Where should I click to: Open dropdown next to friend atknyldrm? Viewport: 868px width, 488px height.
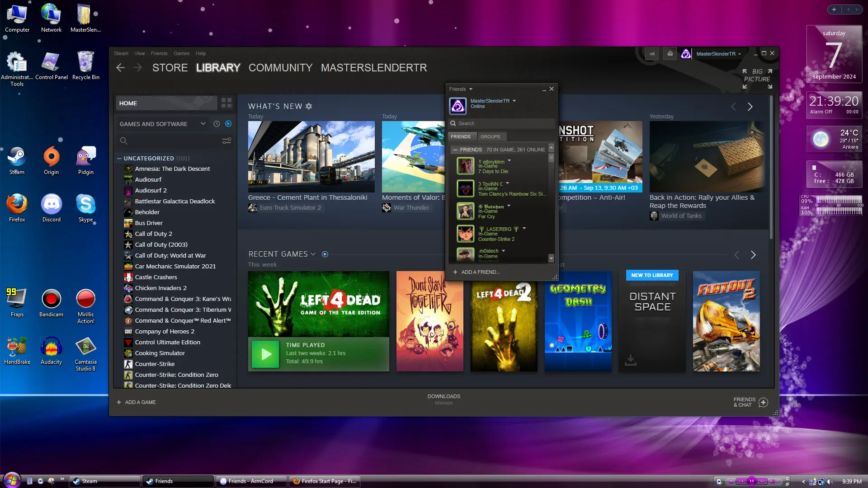point(509,161)
